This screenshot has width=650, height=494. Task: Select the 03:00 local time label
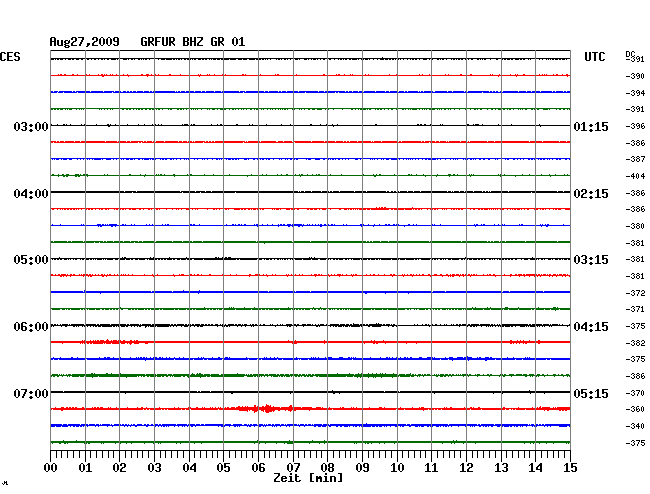click(31, 126)
